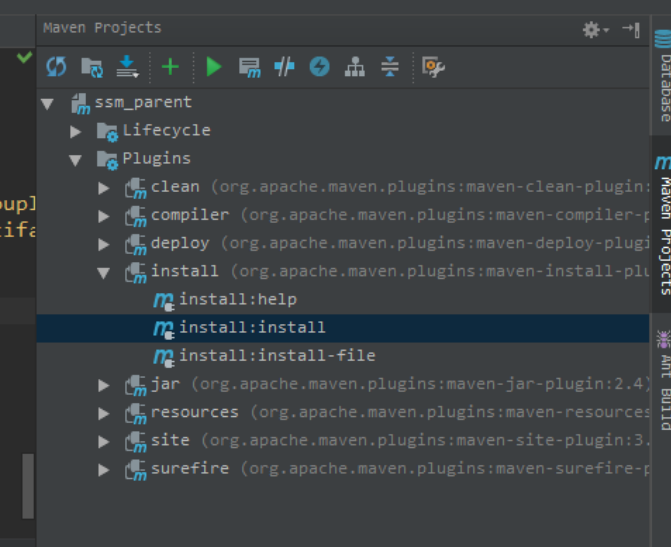This screenshot has height=547, width=671.
Task: Run Maven build with green play icon
Action: click(x=214, y=67)
